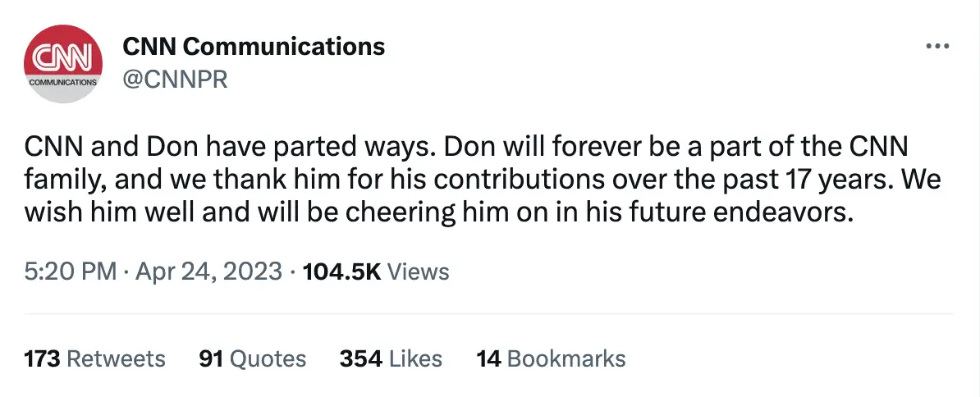This screenshot has width=980, height=397.
Task: Click the tweet line starting 'family, and we thank'
Action: tap(483, 179)
